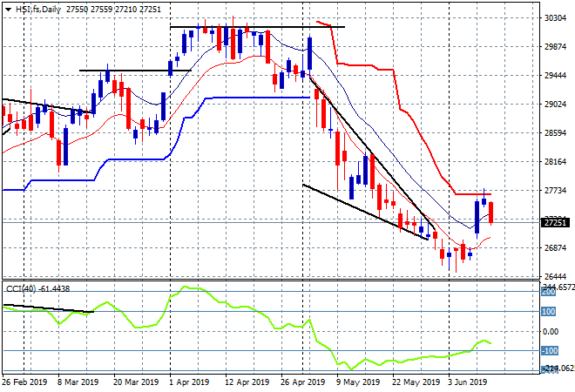Select the black resistance line near 30304
The height and width of the screenshot is (392, 575).
[257, 27]
